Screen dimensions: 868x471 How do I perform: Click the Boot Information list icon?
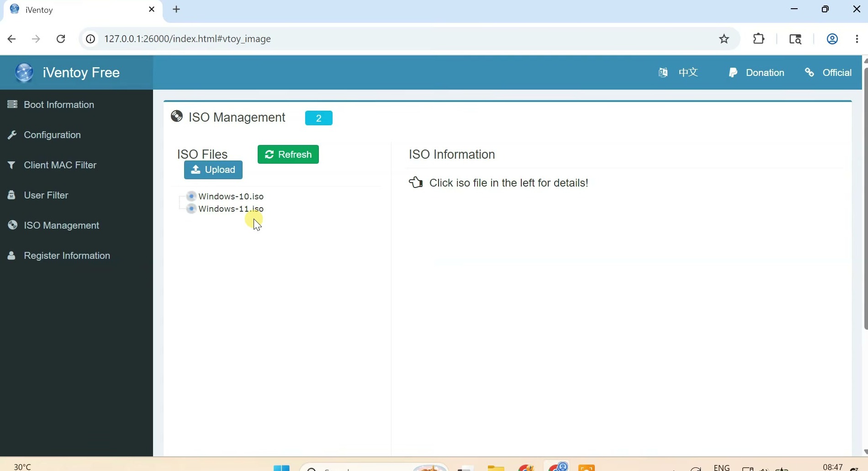[x=12, y=104]
